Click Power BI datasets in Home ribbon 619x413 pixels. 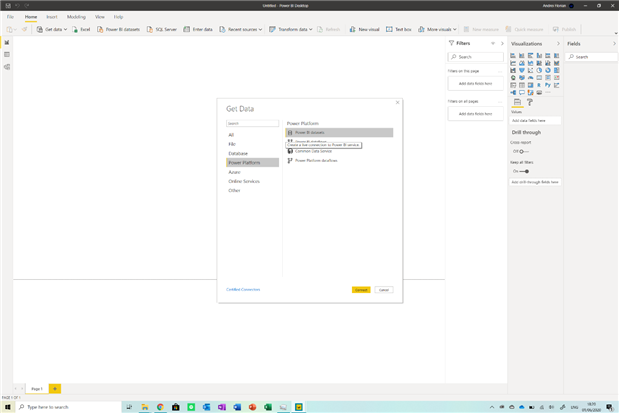[118, 29]
